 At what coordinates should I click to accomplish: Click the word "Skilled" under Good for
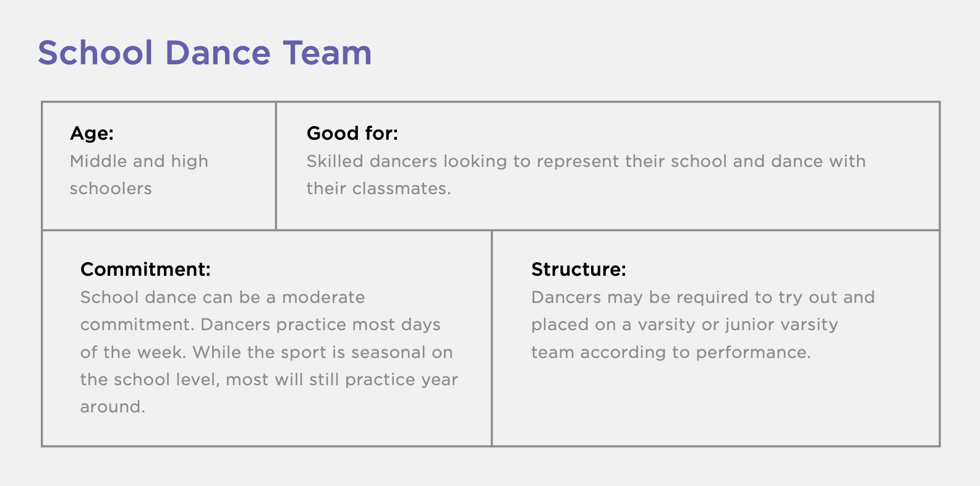pos(334,161)
